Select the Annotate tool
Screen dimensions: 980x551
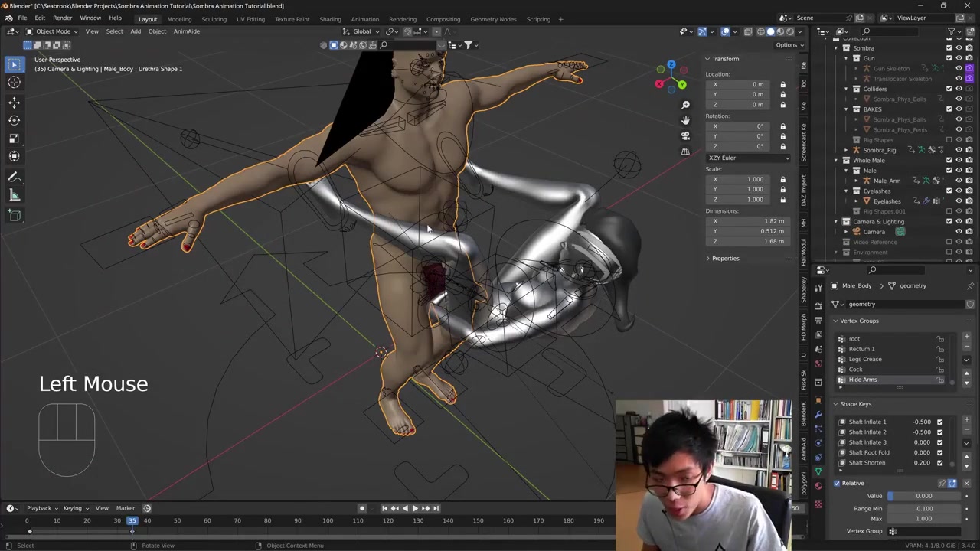[x=14, y=177]
